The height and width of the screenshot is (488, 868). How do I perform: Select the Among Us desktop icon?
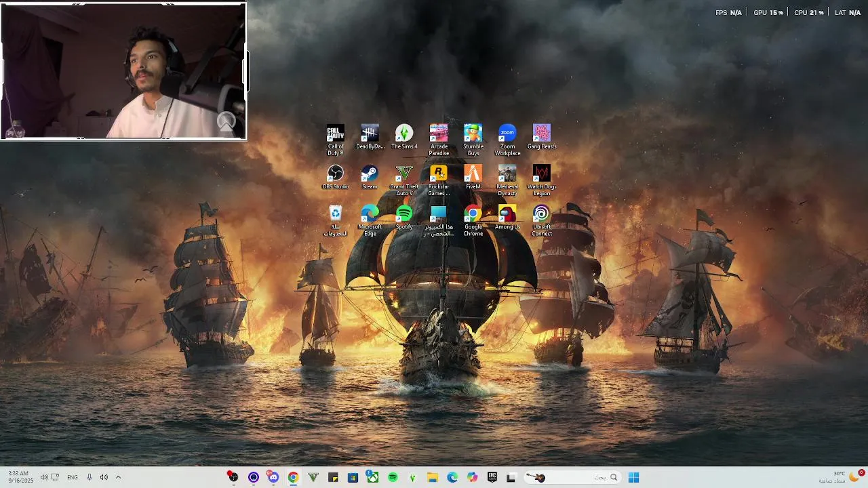point(507,218)
